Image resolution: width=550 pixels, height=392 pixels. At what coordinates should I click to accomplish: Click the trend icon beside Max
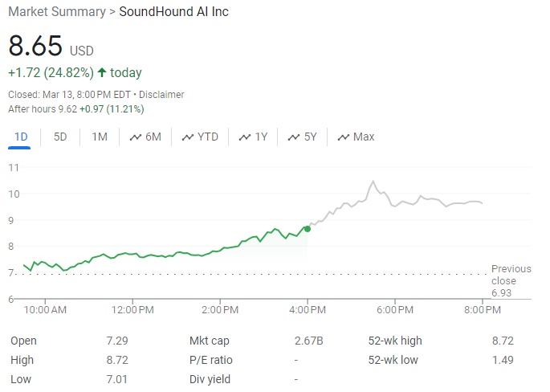(344, 137)
